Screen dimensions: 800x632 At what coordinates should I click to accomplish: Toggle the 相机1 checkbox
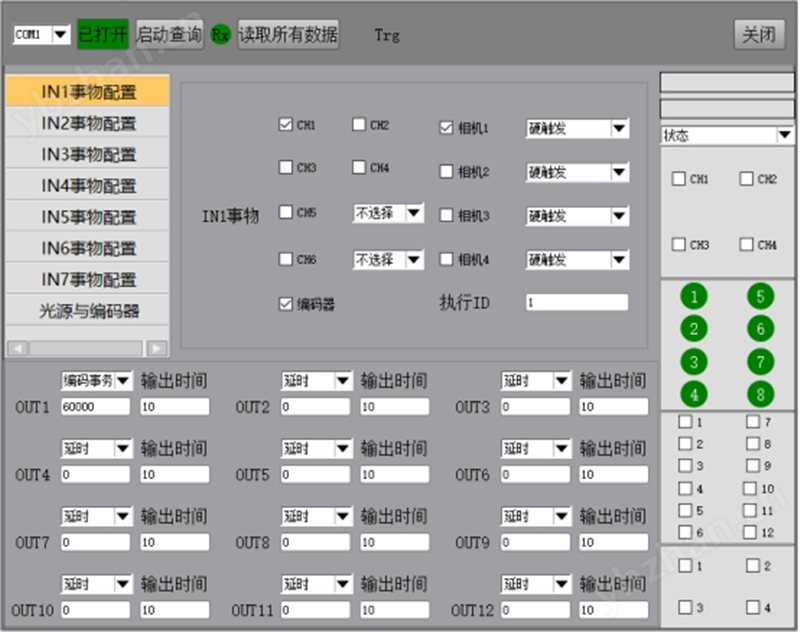coord(446,128)
